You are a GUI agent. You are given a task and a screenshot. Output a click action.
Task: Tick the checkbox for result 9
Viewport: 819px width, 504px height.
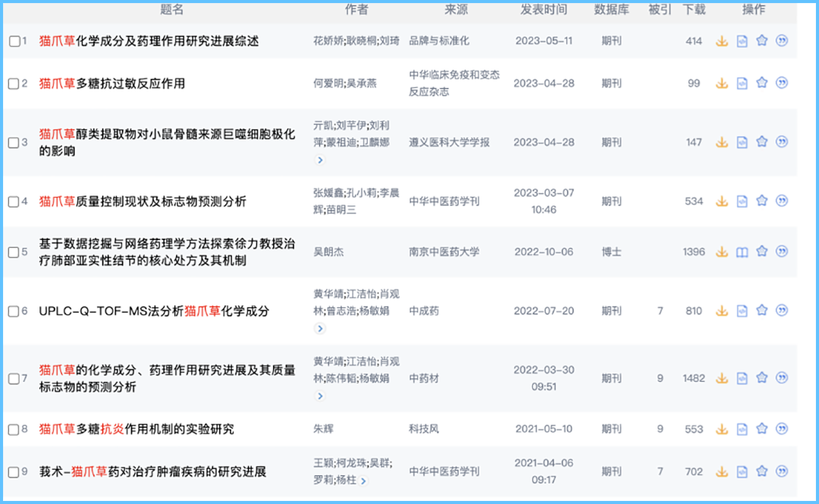[x=14, y=472]
